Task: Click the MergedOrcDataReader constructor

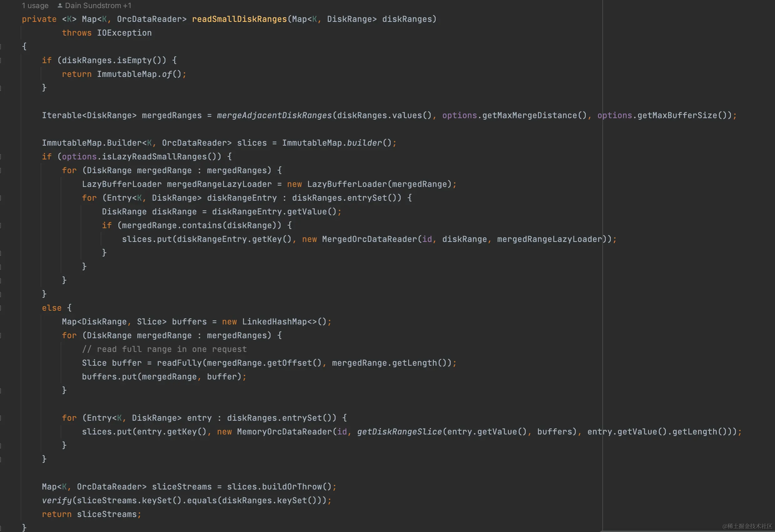Action: (369, 239)
